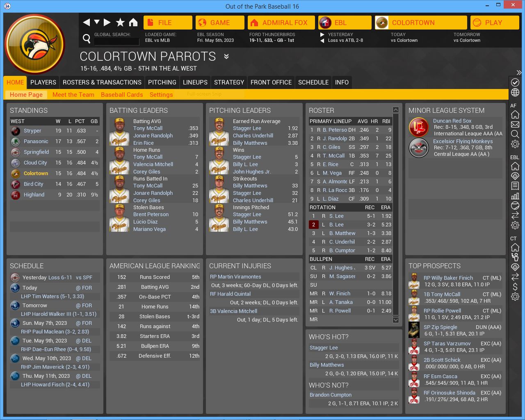This screenshot has width=525, height=420.
Task: Switch to the PITCHING tab
Action: (162, 82)
